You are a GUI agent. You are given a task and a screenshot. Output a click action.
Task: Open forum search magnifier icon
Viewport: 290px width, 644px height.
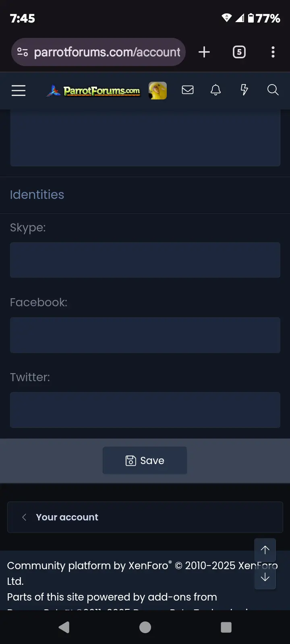click(x=273, y=90)
